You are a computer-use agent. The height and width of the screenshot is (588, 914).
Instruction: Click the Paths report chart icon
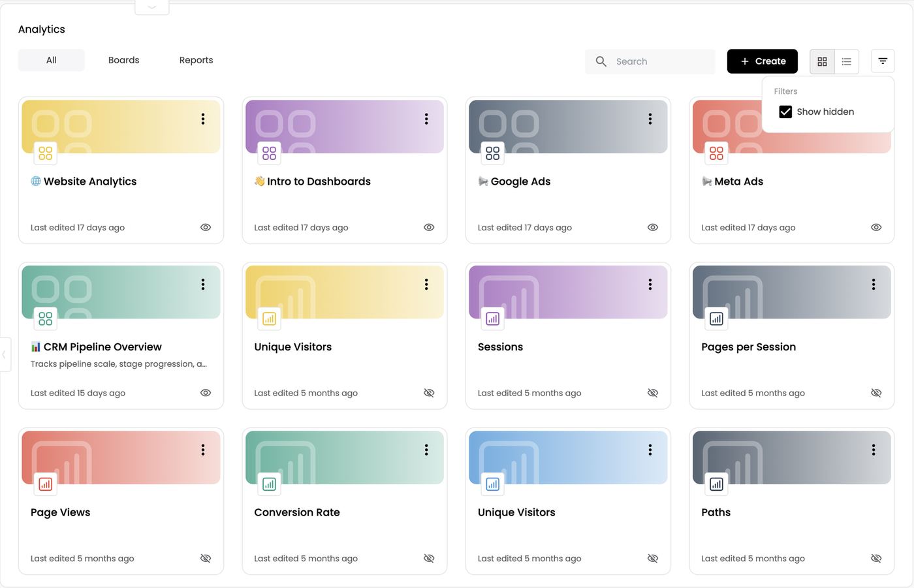(716, 484)
